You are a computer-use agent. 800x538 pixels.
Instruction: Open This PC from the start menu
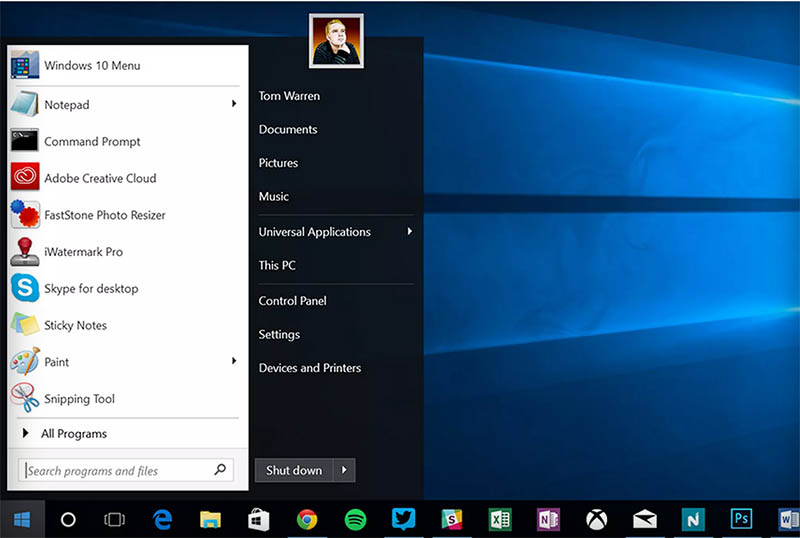tap(277, 265)
